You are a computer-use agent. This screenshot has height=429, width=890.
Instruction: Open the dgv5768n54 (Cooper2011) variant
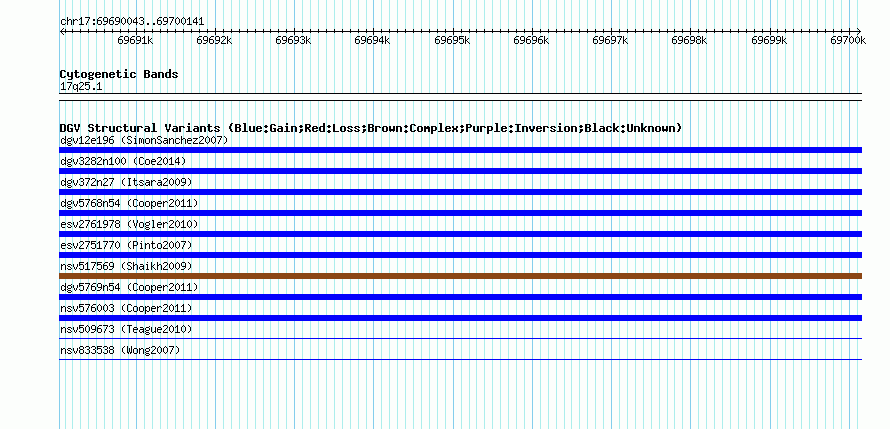click(x=129, y=203)
